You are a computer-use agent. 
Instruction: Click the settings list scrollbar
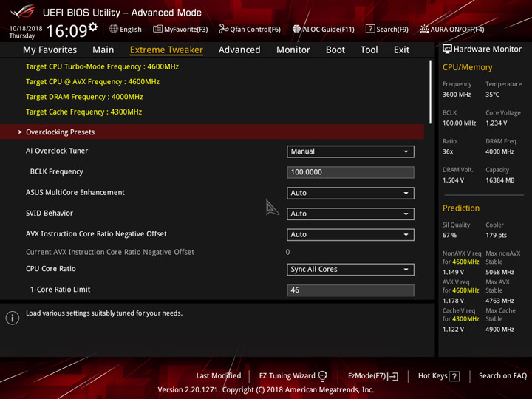(431, 92)
